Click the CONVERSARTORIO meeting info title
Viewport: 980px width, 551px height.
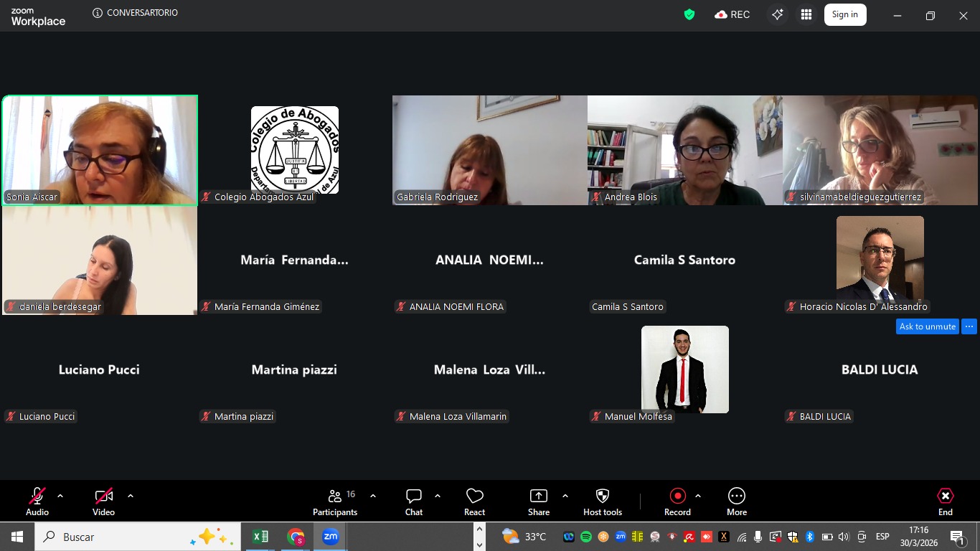point(141,13)
